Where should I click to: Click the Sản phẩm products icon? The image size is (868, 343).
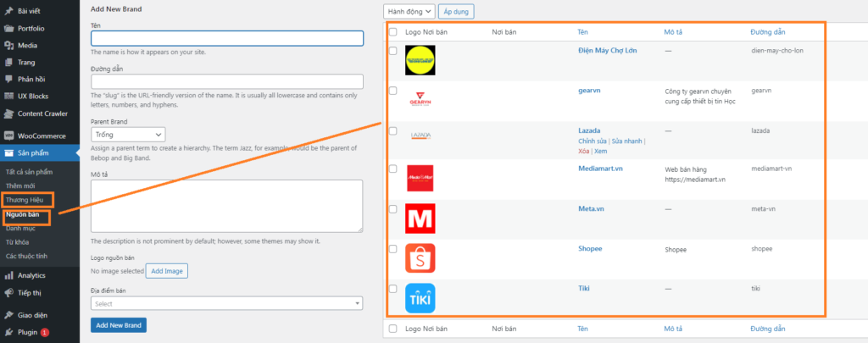click(x=8, y=153)
